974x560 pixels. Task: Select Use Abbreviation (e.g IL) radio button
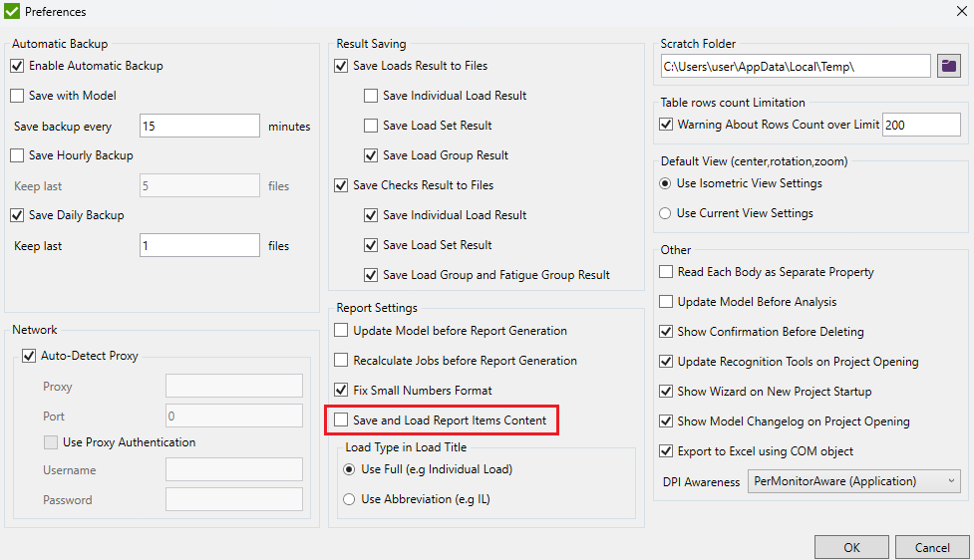(349, 499)
